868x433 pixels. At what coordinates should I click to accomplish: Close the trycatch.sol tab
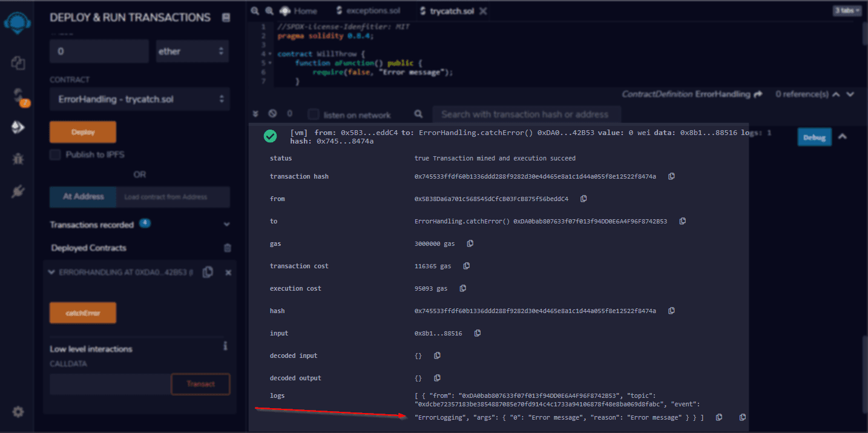pyautogui.click(x=482, y=11)
